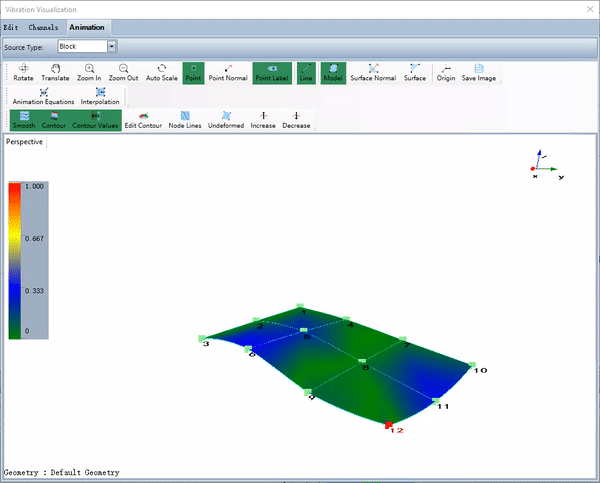Switch to the Animation tab
Screen dimensions: 600x483
click(x=87, y=28)
